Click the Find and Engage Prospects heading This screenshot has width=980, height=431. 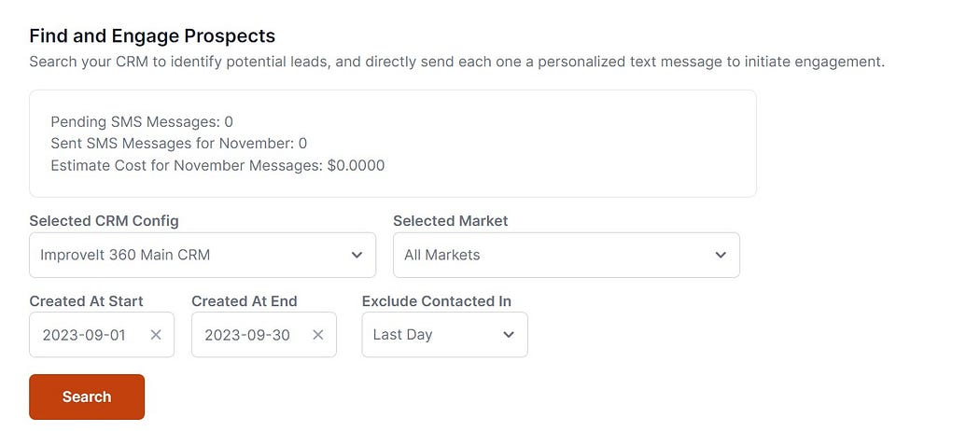click(x=152, y=36)
